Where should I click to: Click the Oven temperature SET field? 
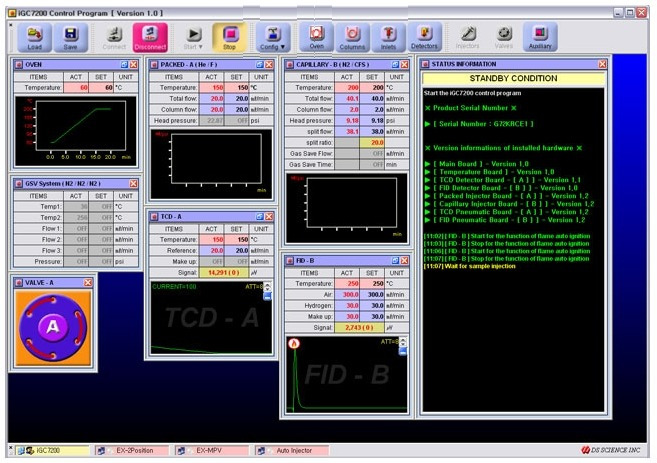pyautogui.click(x=101, y=88)
